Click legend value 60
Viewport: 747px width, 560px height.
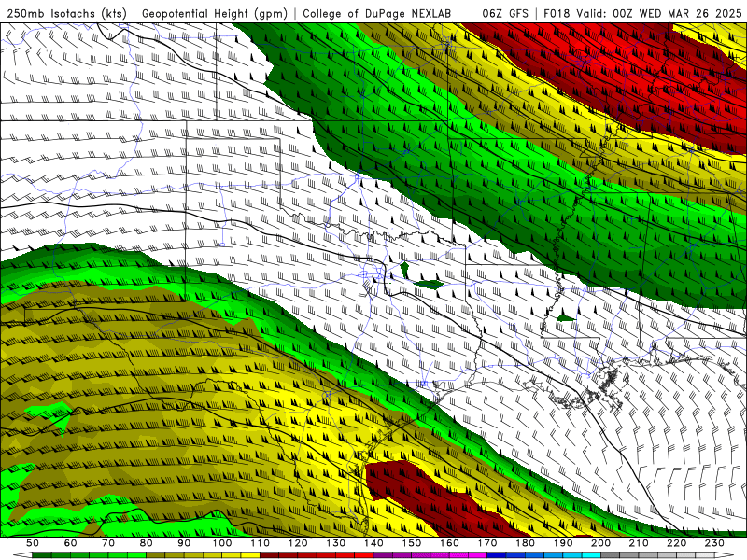[x=71, y=543]
